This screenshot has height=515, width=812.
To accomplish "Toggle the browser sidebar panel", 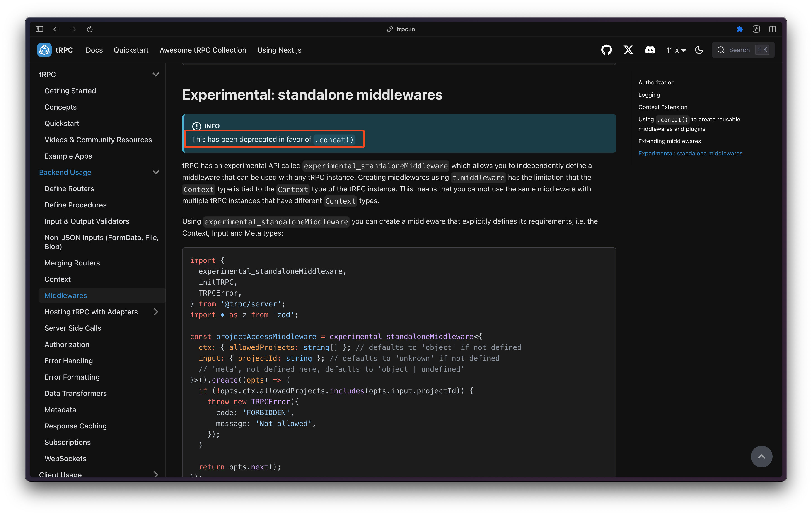I will point(39,29).
